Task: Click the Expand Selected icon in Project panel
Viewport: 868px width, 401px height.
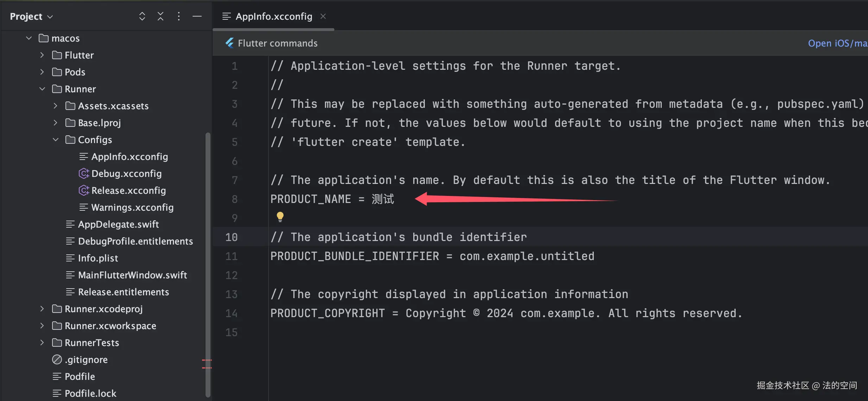Action: 142,16
